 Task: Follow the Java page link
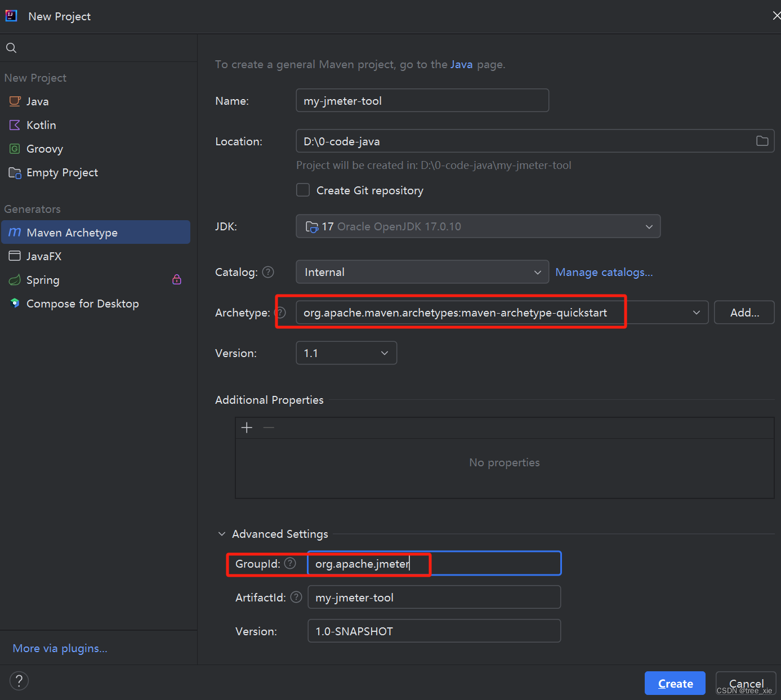(x=461, y=64)
